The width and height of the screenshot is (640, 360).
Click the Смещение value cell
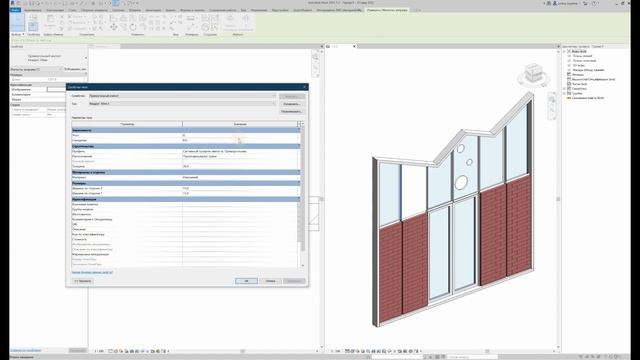tap(240, 140)
